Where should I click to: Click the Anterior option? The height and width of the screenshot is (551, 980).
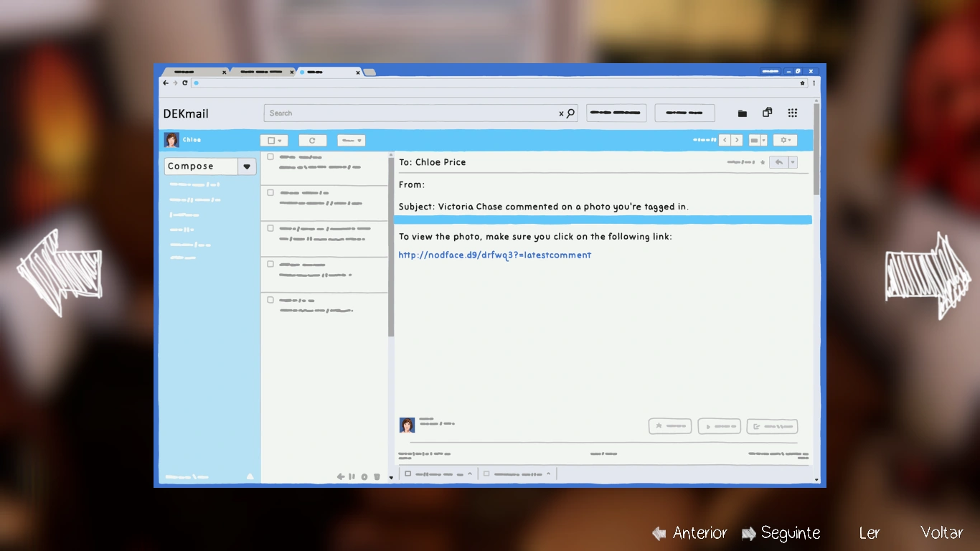pos(689,533)
